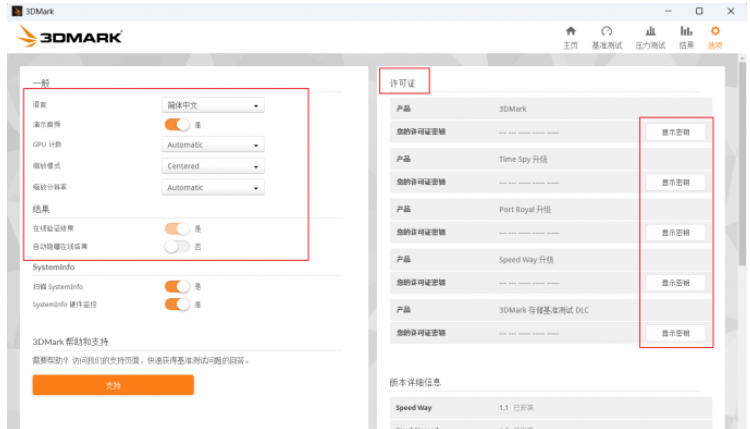Expand the GPU count Automatic dropdown
The width and height of the screenshot is (750, 429).
(213, 145)
